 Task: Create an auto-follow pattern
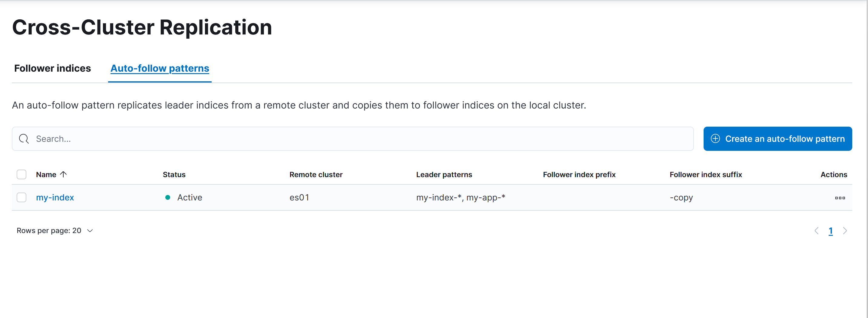(x=777, y=139)
